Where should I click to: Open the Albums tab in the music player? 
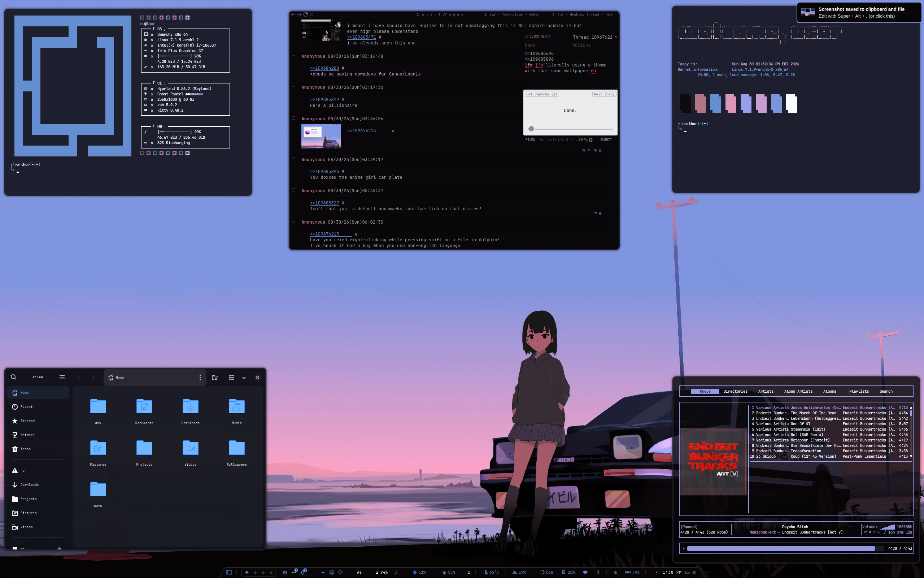(830, 392)
